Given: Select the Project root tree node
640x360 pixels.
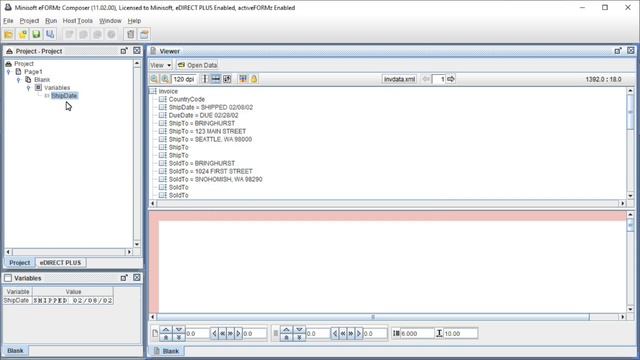Looking at the screenshot, I should [24, 64].
